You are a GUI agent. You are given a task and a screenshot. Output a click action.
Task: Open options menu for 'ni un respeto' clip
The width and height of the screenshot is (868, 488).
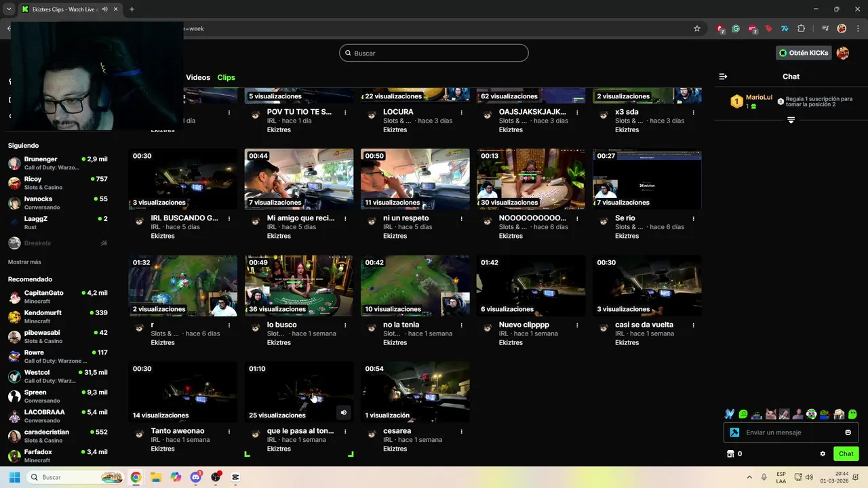pos(462,219)
